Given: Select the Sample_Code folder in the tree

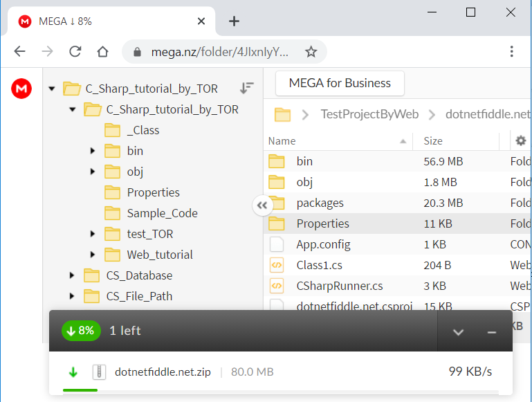Looking at the screenshot, I should click(162, 213).
